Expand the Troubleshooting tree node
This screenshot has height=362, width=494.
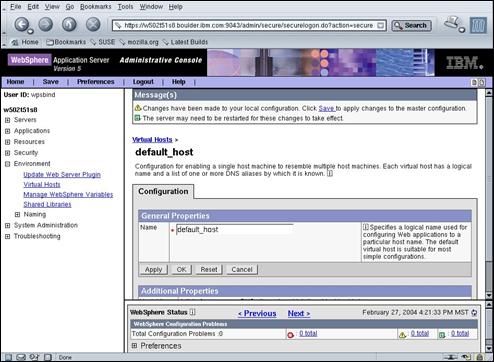[7, 236]
